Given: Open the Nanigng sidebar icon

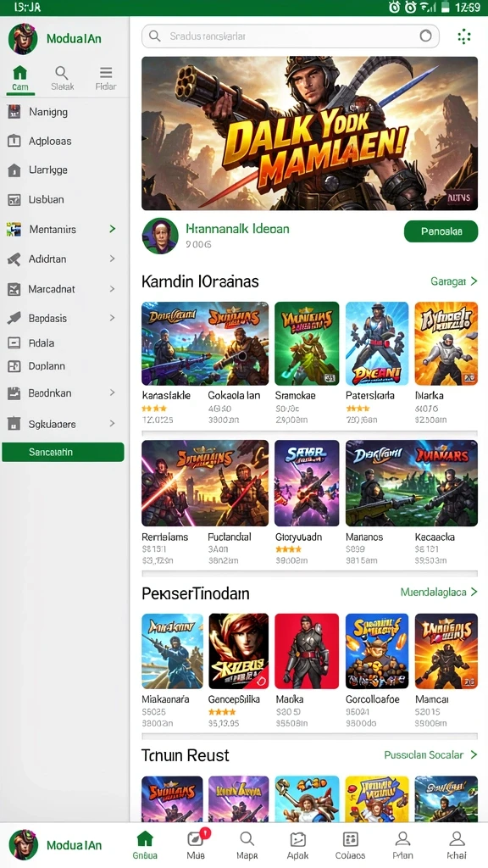Looking at the screenshot, I should [14, 112].
